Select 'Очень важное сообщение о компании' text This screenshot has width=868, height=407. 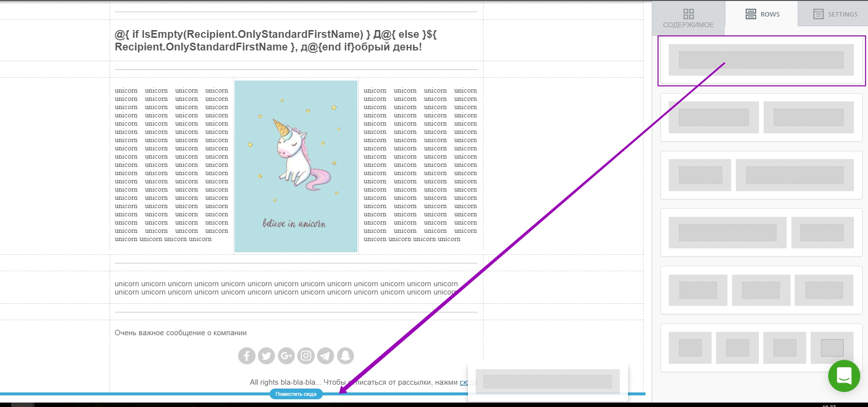click(180, 333)
